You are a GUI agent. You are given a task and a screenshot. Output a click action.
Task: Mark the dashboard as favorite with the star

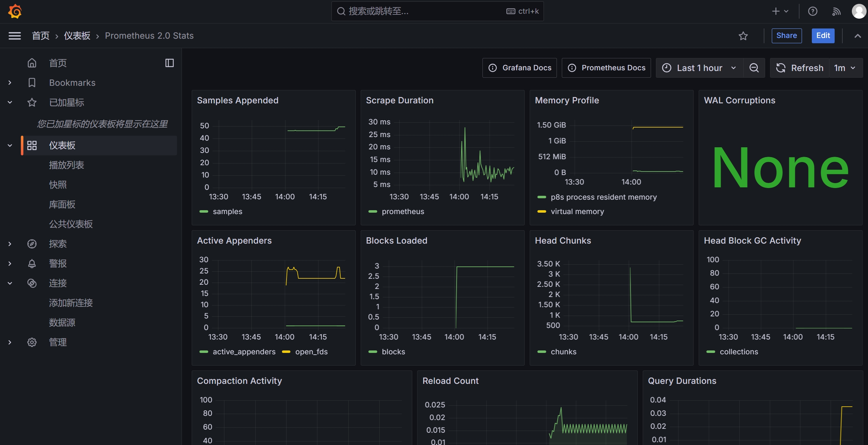coord(743,36)
